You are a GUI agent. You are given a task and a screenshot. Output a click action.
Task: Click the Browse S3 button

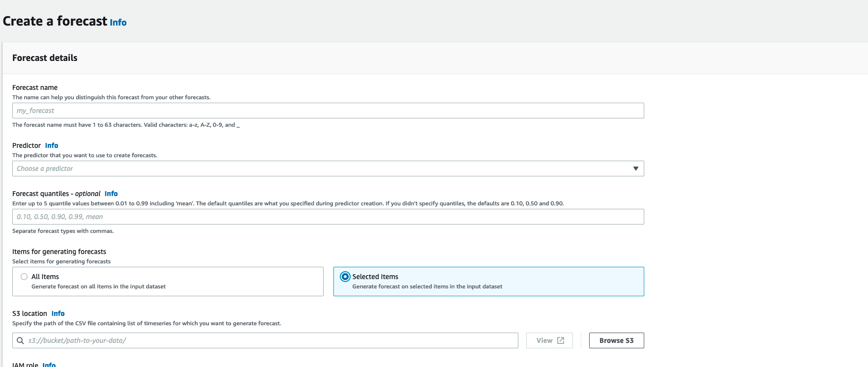coord(616,340)
